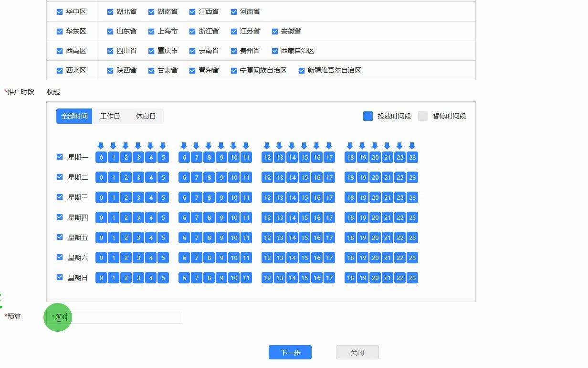
Task: Switch to the 休息日 tab
Action: point(146,116)
